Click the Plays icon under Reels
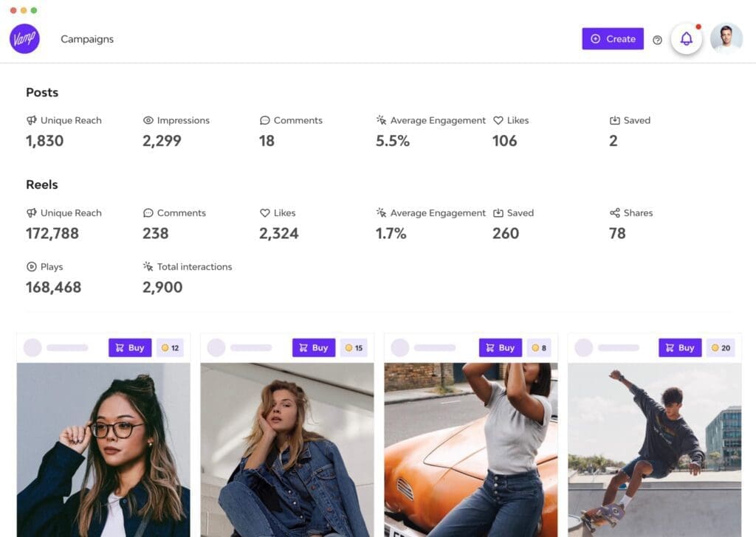 [x=30, y=266]
